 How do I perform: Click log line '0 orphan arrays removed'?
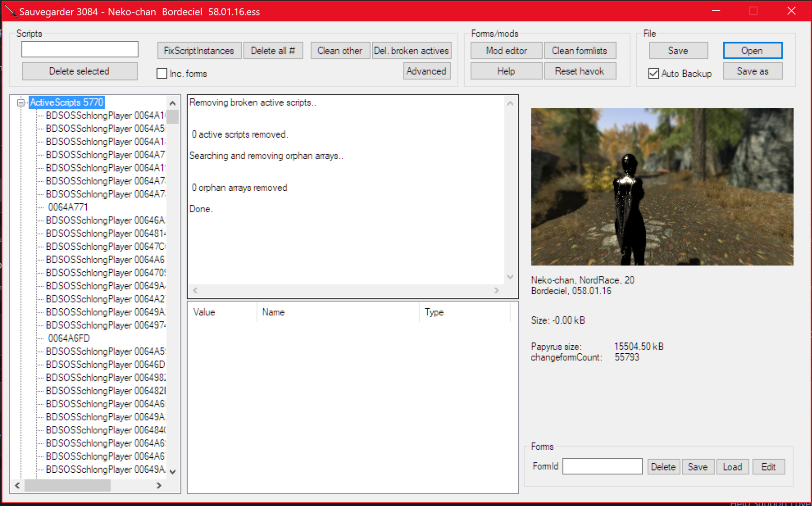click(x=240, y=188)
